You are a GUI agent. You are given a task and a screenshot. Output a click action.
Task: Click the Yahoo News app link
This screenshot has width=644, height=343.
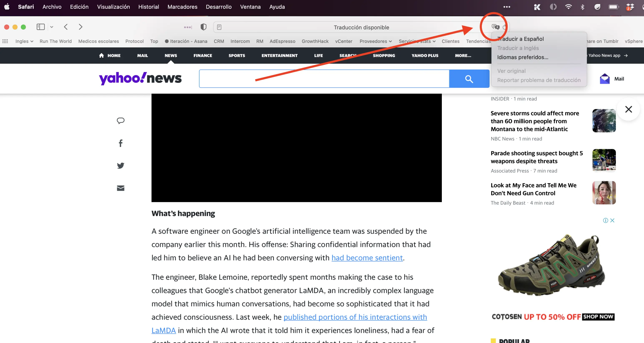pyautogui.click(x=608, y=55)
